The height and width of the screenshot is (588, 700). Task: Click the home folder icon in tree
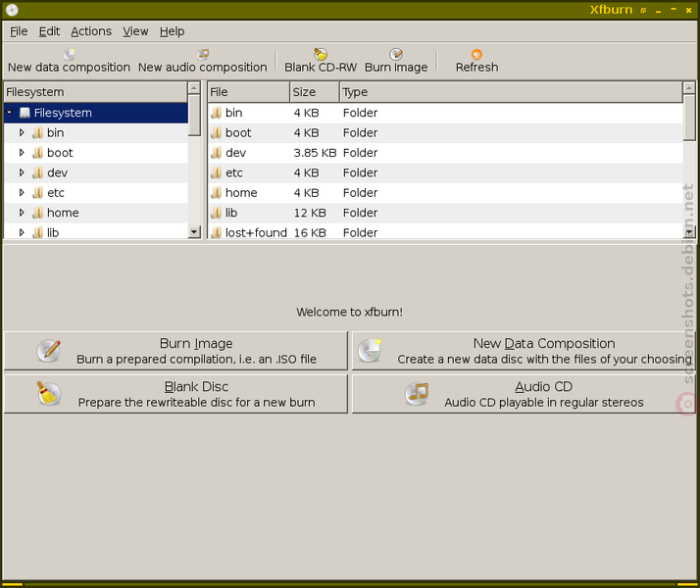(x=38, y=213)
